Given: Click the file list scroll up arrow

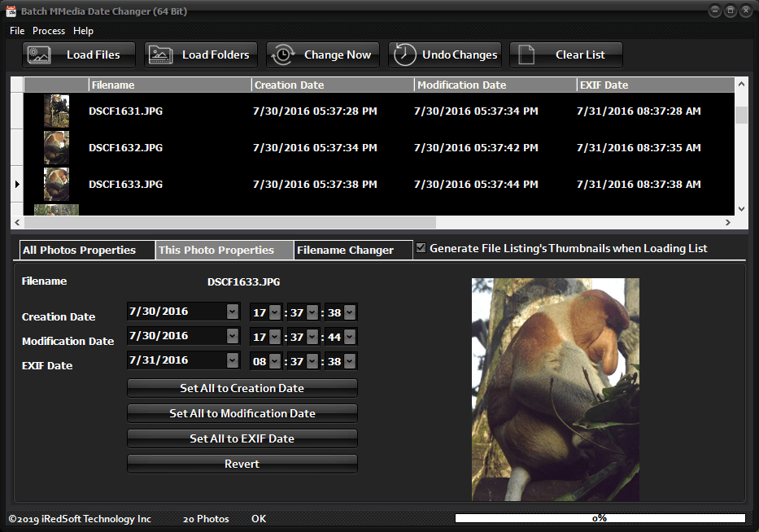Looking at the screenshot, I should [741, 85].
